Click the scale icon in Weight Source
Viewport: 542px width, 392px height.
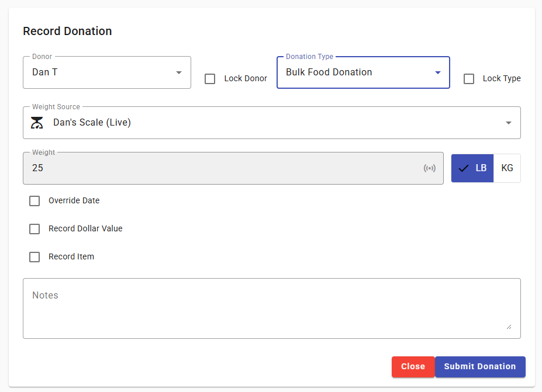click(x=37, y=123)
